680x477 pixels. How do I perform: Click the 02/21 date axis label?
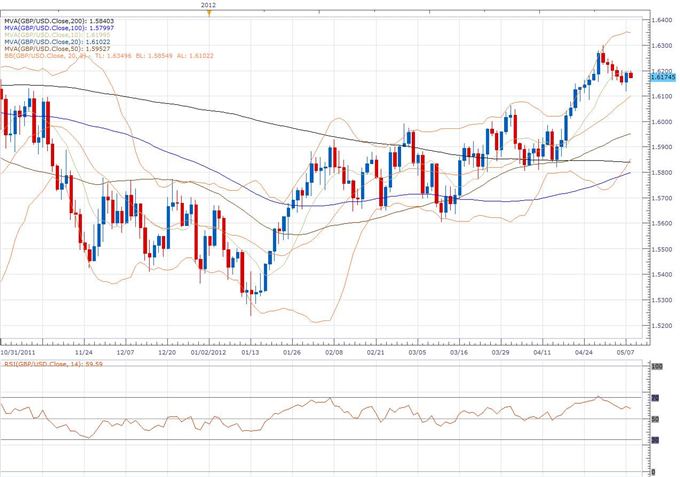[376, 353]
